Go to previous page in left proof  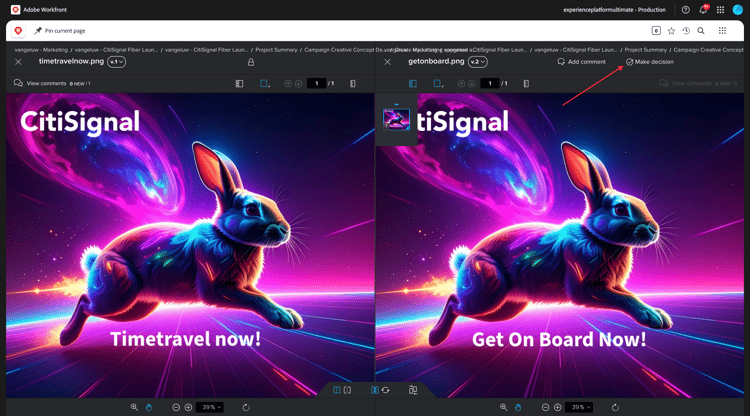[x=287, y=84]
